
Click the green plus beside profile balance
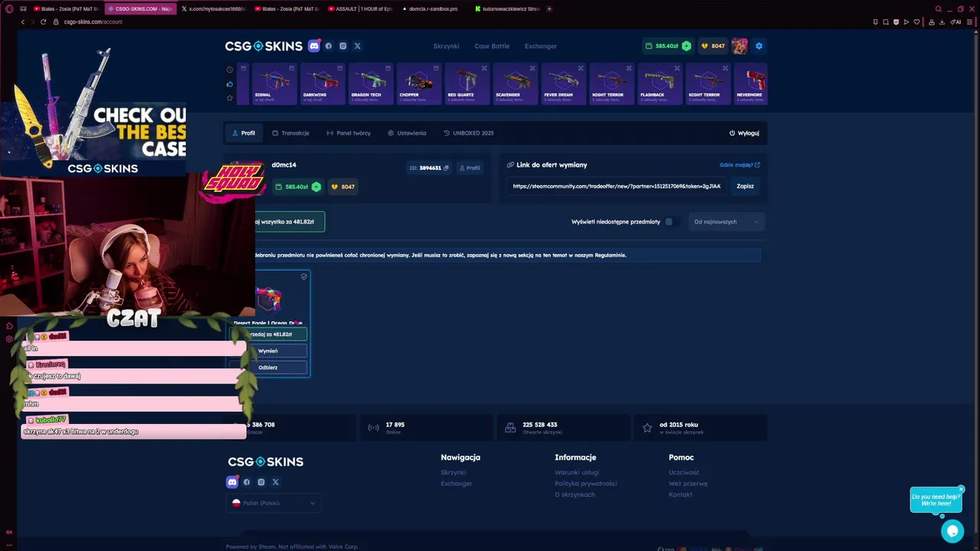[316, 187]
